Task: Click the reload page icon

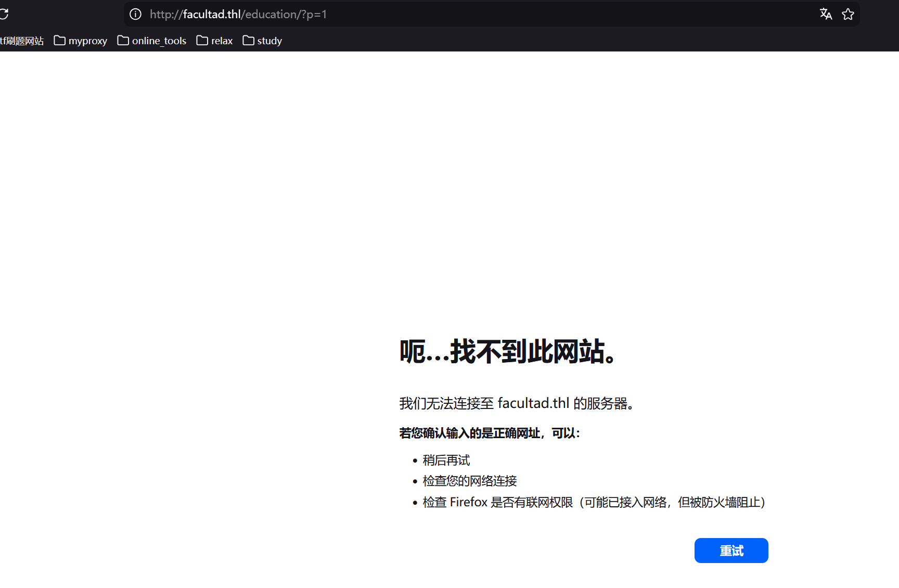Action: (4, 14)
